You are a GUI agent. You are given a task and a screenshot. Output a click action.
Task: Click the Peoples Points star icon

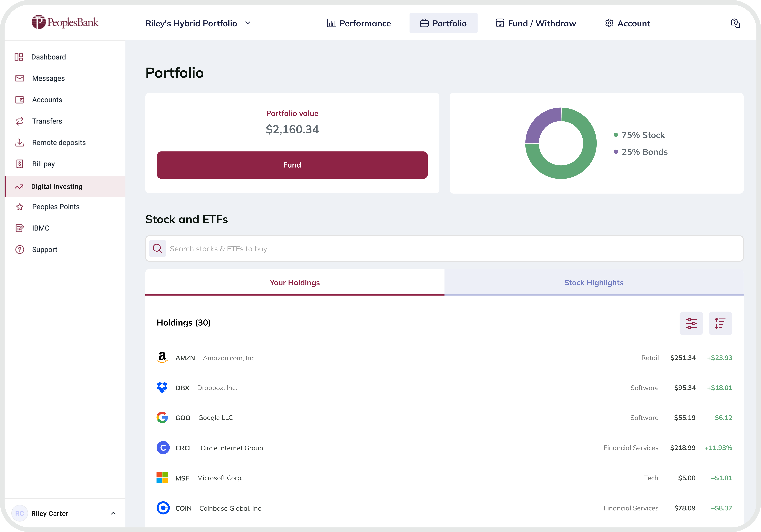point(20,207)
